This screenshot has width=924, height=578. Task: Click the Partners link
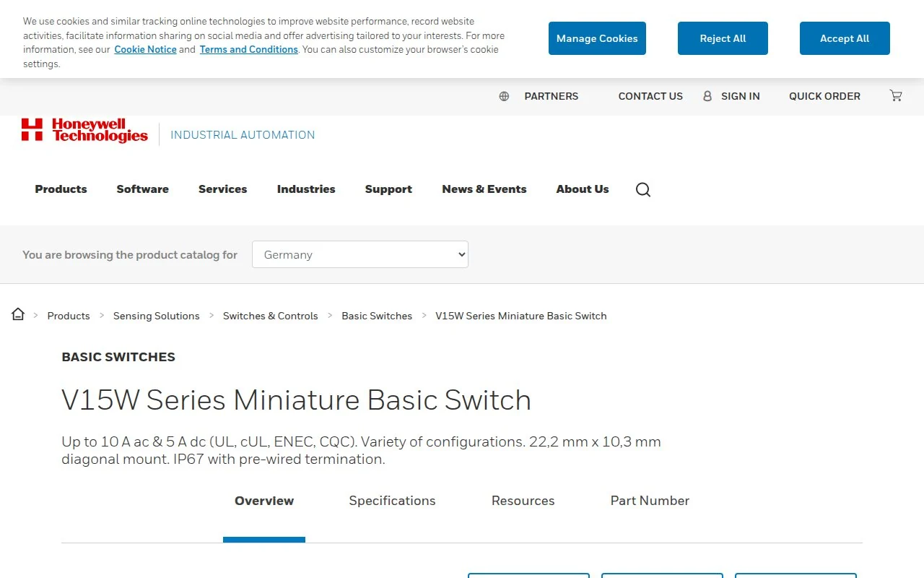click(552, 96)
